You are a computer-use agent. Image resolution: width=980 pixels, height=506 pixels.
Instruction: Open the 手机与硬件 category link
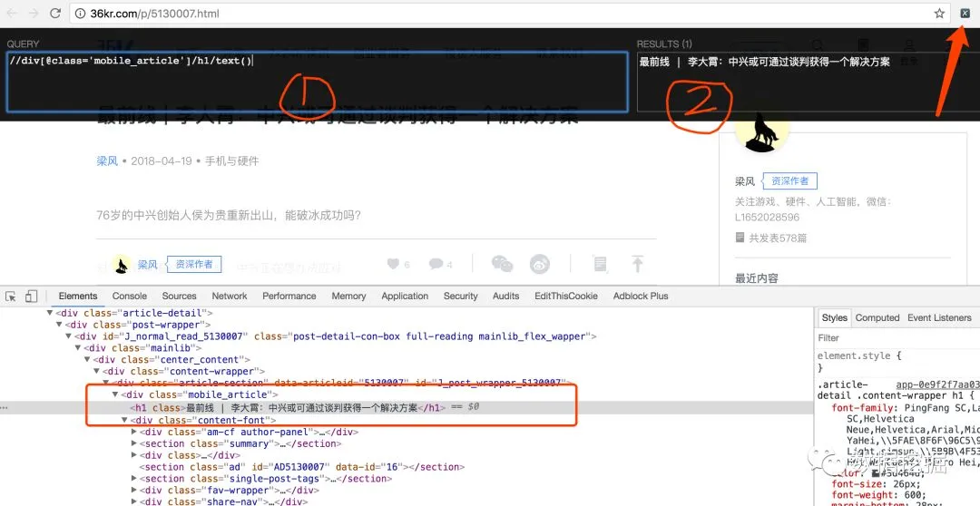click(x=232, y=161)
